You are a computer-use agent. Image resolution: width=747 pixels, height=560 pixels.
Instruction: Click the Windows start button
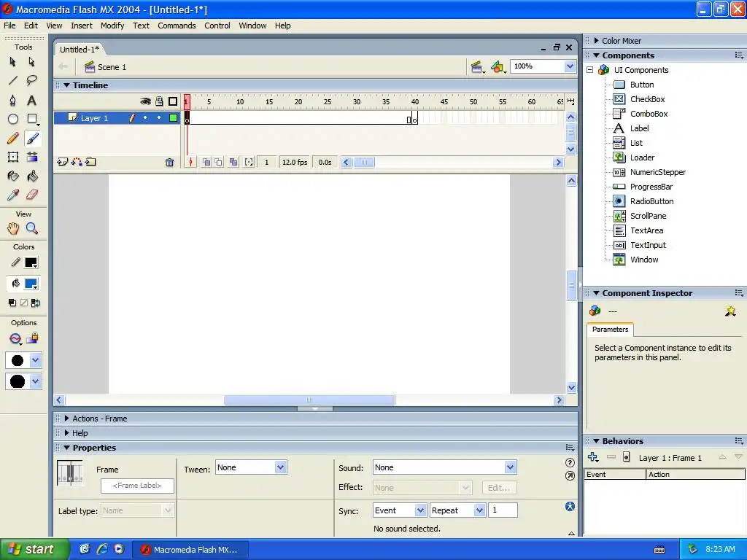tap(35, 549)
